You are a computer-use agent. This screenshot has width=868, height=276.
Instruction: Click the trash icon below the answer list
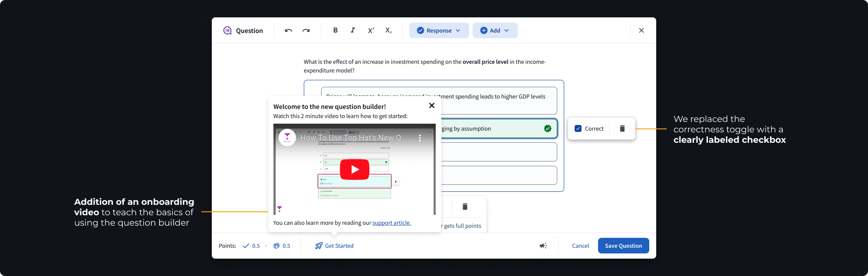465,207
